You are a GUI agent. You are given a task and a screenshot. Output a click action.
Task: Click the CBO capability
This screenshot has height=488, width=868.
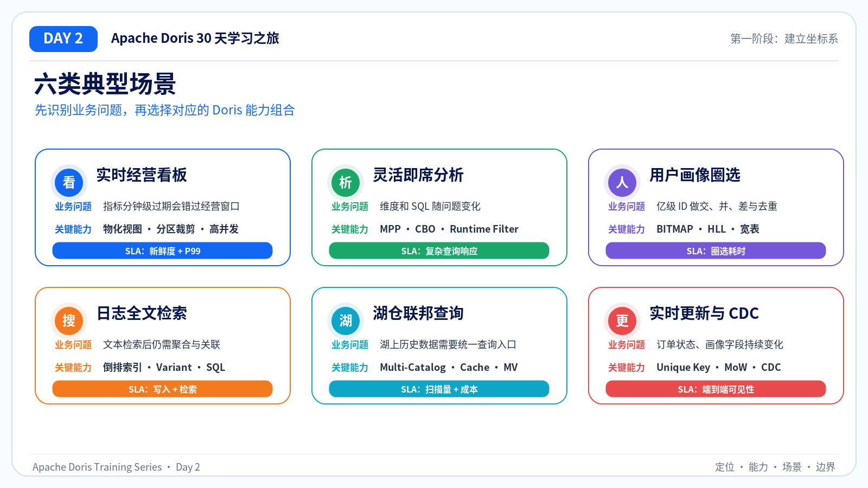coord(425,229)
